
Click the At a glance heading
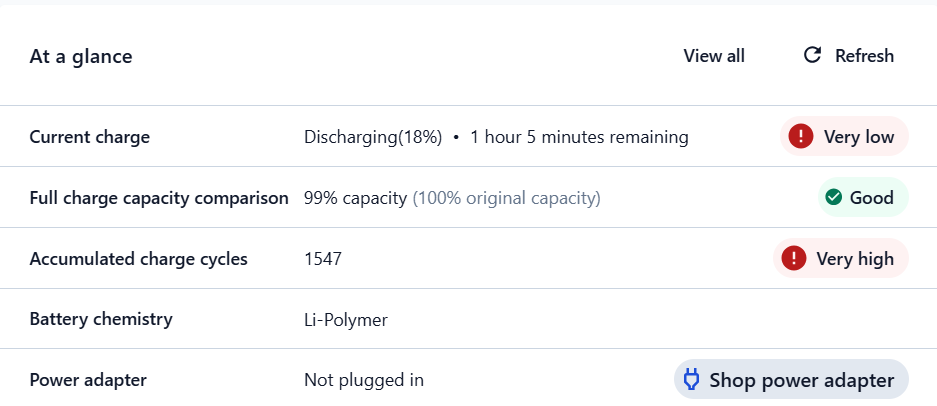pyautogui.click(x=81, y=57)
